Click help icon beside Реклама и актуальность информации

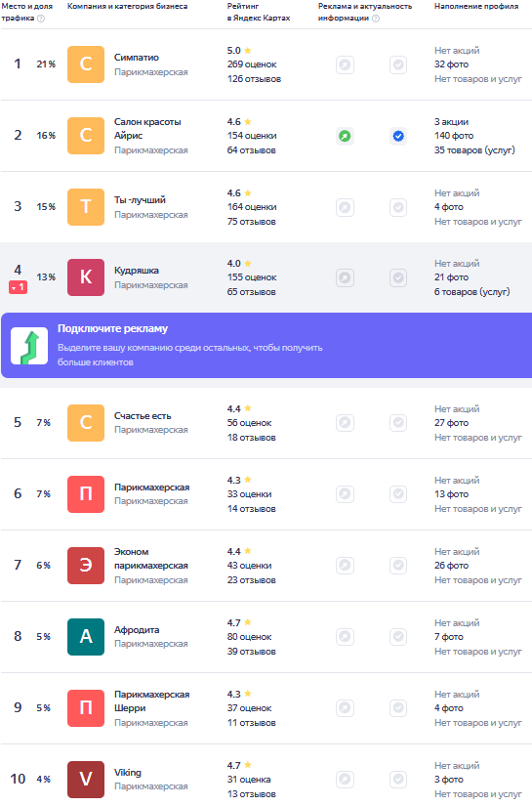376,19
